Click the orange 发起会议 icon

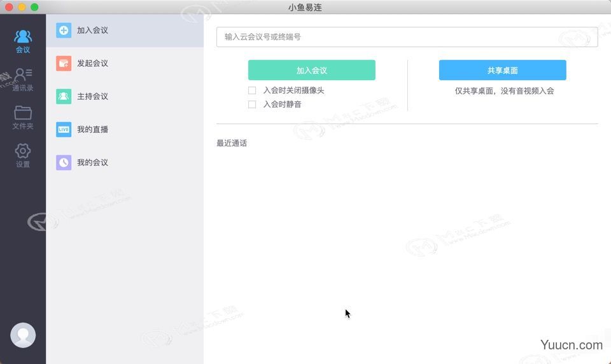[64, 63]
